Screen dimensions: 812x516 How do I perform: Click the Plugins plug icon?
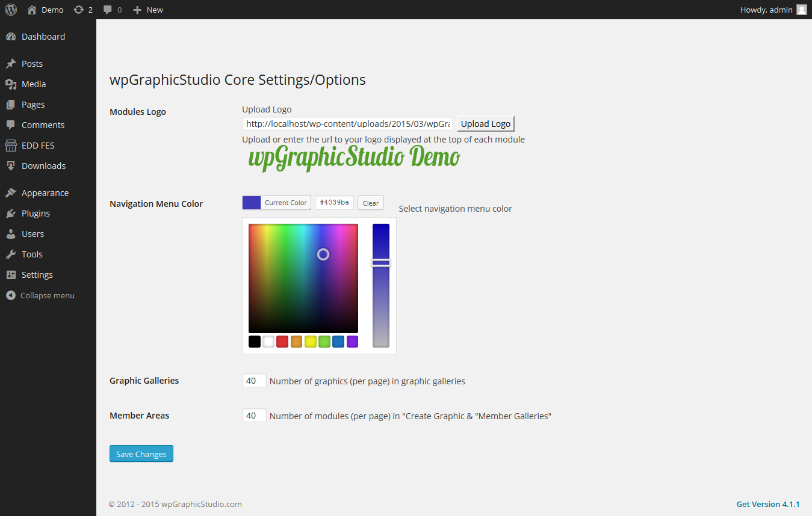pos(11,213)
